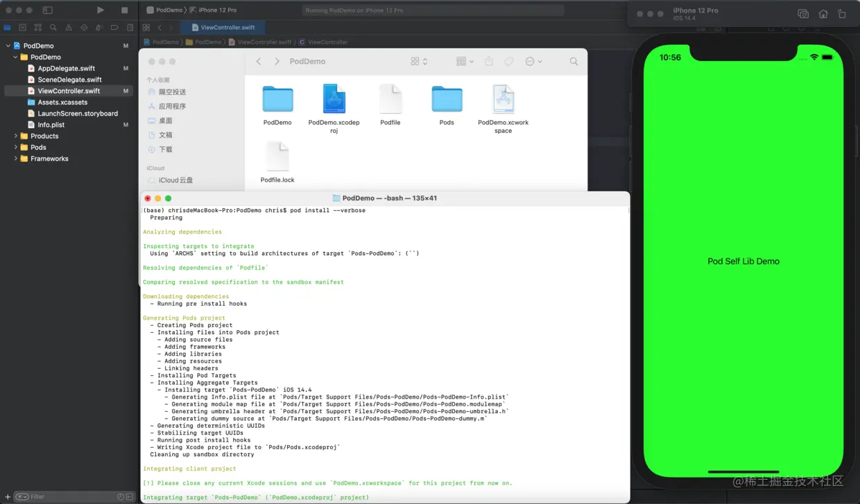Open Xcode related items grid menu
The image size is (860, 504).
146,28
